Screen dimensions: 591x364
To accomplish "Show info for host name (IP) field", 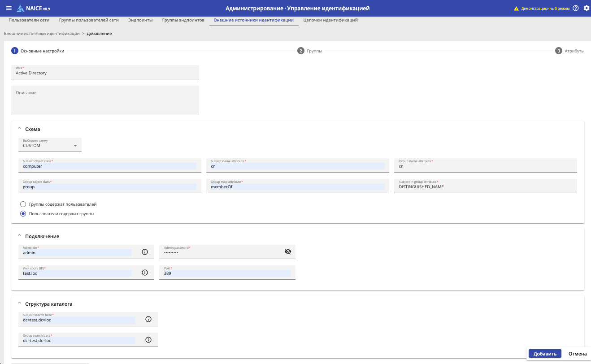I will [x=145, y=273].
